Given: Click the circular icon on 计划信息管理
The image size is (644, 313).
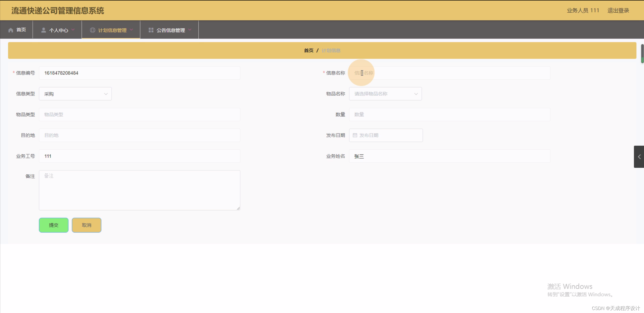Looking at the screenshot, I should click(x=92, y=30).
